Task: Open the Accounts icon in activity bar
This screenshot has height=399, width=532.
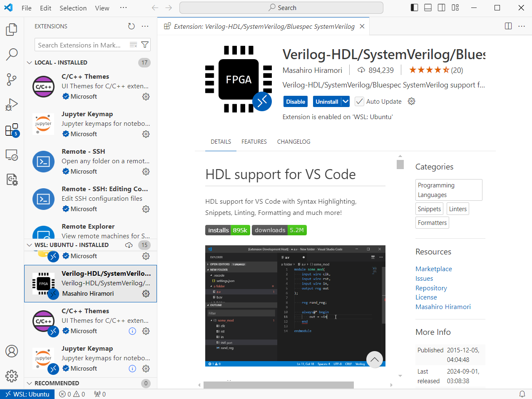Action: tap(12, 351)
